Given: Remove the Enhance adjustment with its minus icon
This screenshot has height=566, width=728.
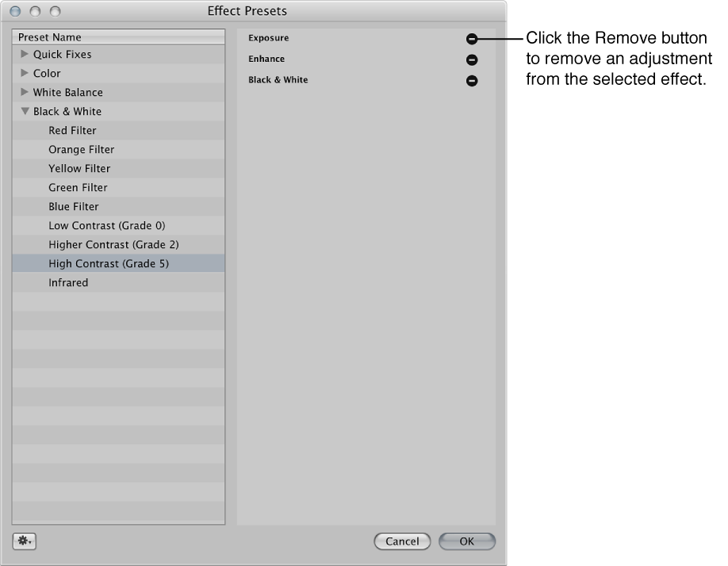Looking at the screenshot, I should click(x=472, y=59).
